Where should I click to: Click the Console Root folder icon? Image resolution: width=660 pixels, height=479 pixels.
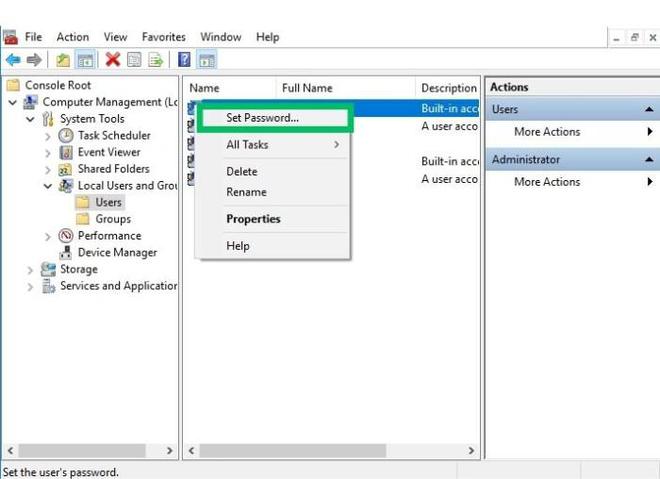[x=13, y=85]
